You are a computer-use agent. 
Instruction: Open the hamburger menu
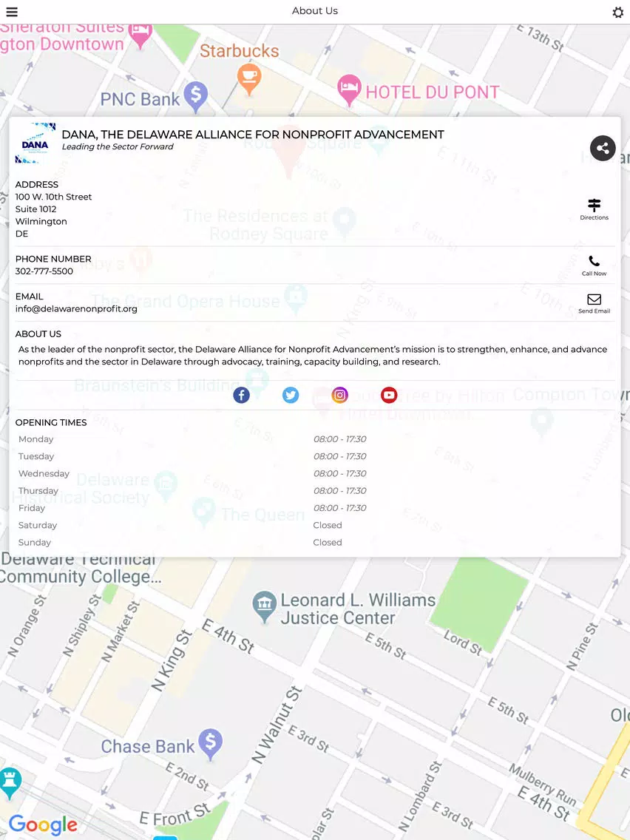point(12,12)
